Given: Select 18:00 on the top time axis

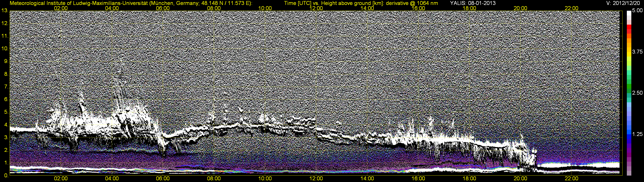Looking at the screenshot, I should click(469, 8).
